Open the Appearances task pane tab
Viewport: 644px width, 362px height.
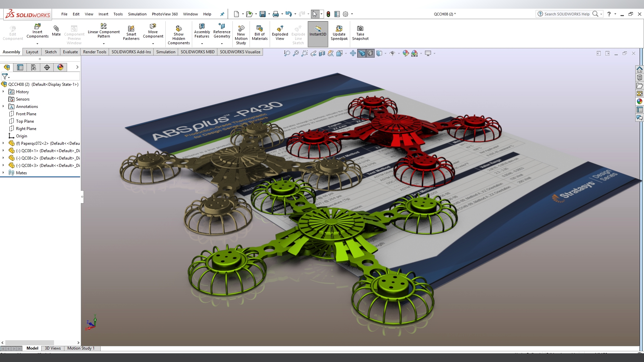[640, 102]
